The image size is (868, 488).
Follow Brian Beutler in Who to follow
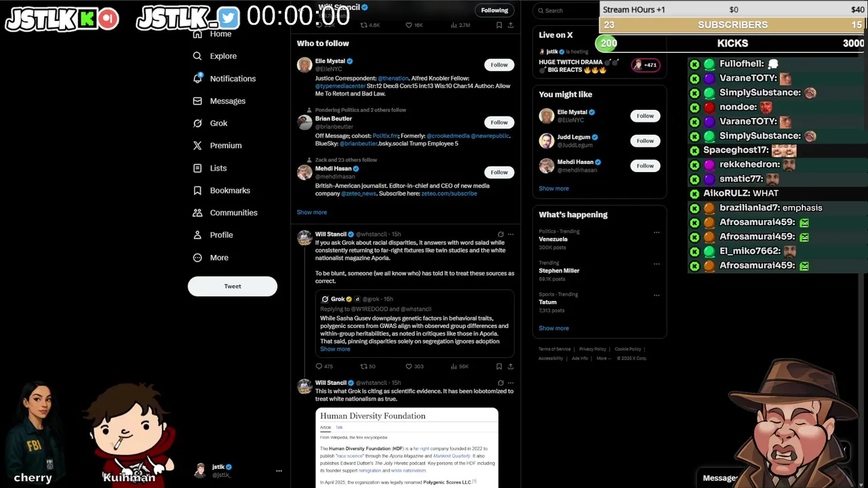pyautogui.click(x=499, y=122)
